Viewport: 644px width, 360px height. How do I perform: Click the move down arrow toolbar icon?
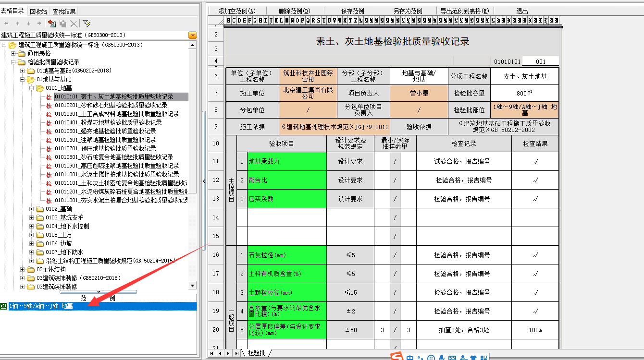(28, 23)
